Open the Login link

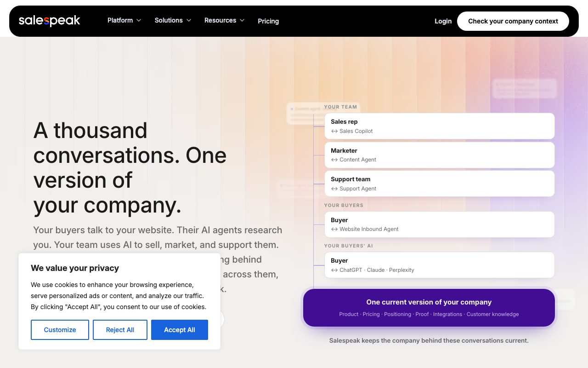pyautogui.click(x=443, y=21)
